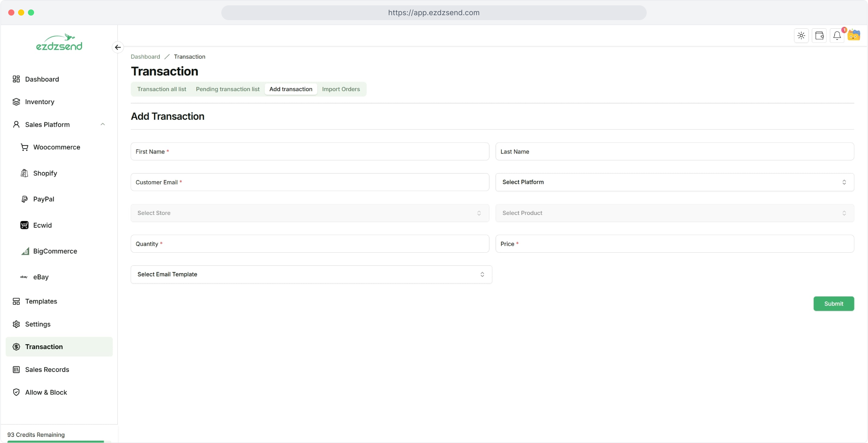Viewport: 868px width, 443px height.
Task: Click the PayPal icon in sidebar
Action: (25, 199)
